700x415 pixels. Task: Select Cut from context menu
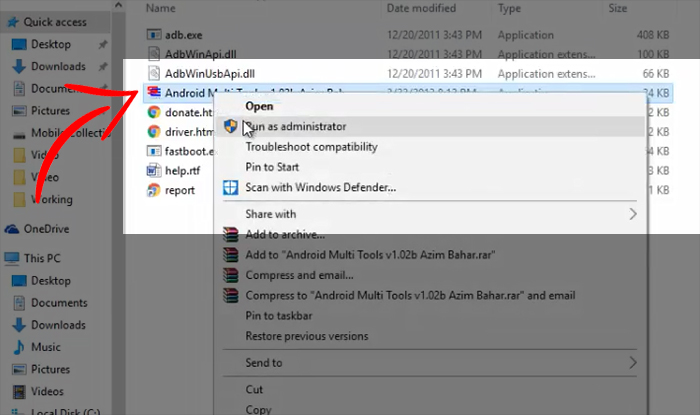click(254, 389)
